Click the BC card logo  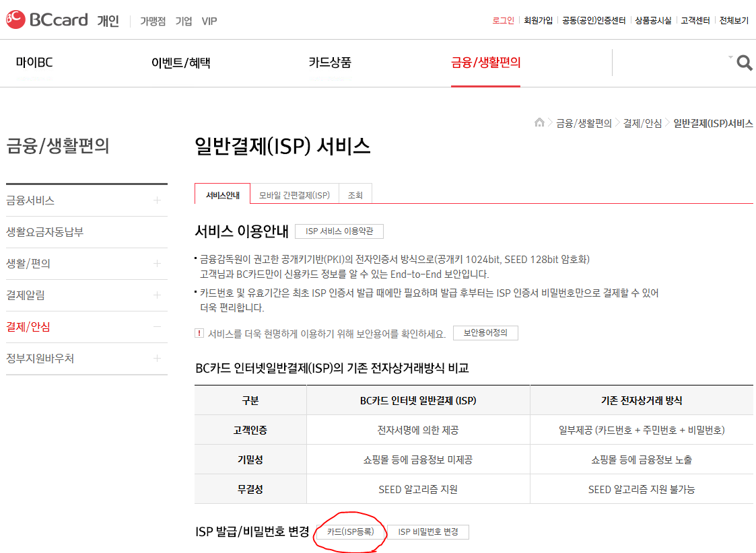pyautogui.click(x=46, y=20)
